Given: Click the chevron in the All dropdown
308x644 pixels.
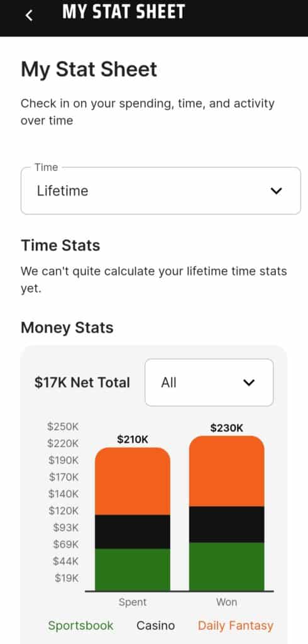Looking at the screenshot, I should coord(249,383).
